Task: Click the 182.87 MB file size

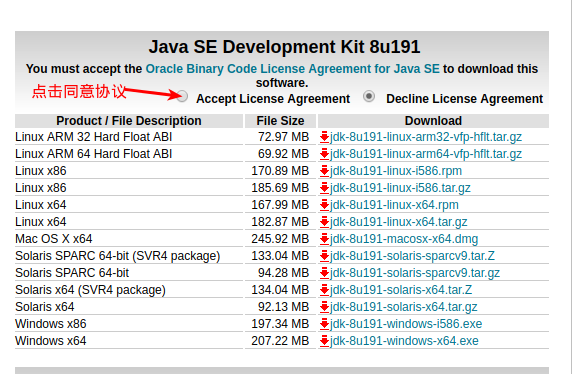Action: pyautogui.click(x=280, y=222)
